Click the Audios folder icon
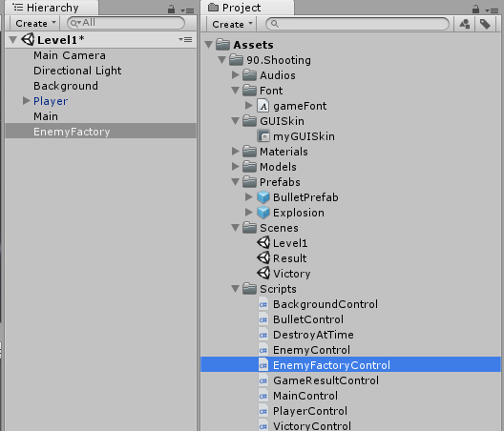Screen dimensions: 504x431 (x=249, y=75)
